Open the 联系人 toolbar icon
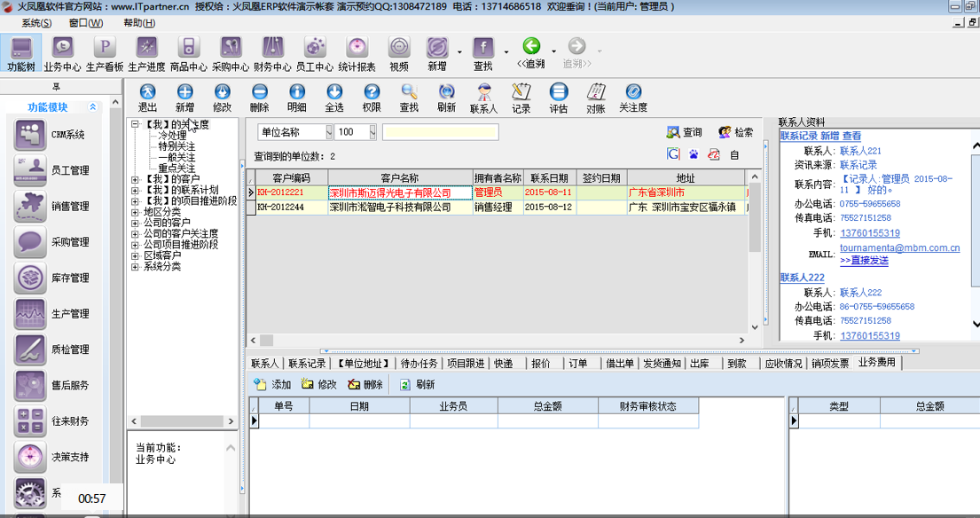The height and width of the screenshot is (518, 980). 483,98
